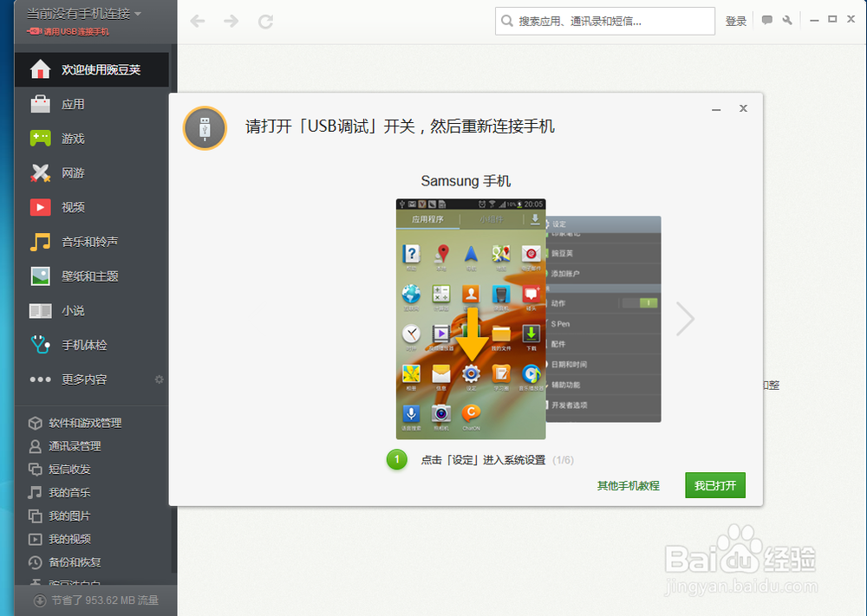867x616 pixels.
Task: Select 网游 in the sidebar
Action: pos(73,173)
